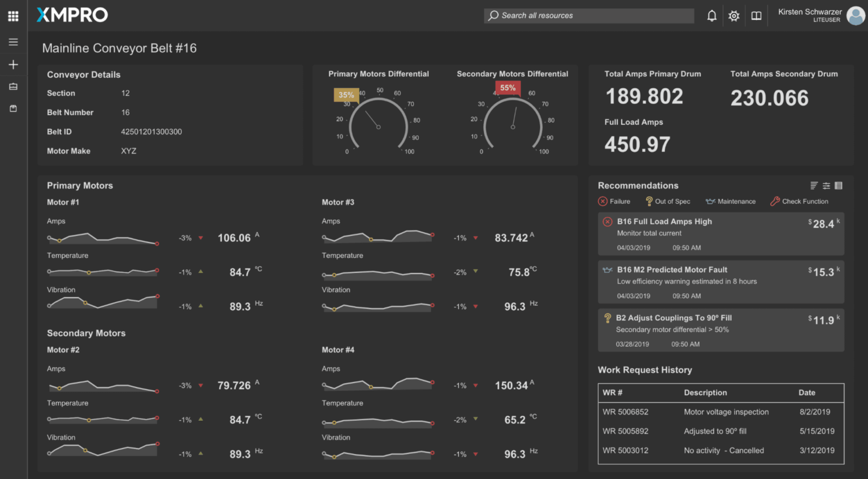This screenshot has height=479, width=868.
Task: Open the app launcher grid icon
Action: tap(13, 16)
